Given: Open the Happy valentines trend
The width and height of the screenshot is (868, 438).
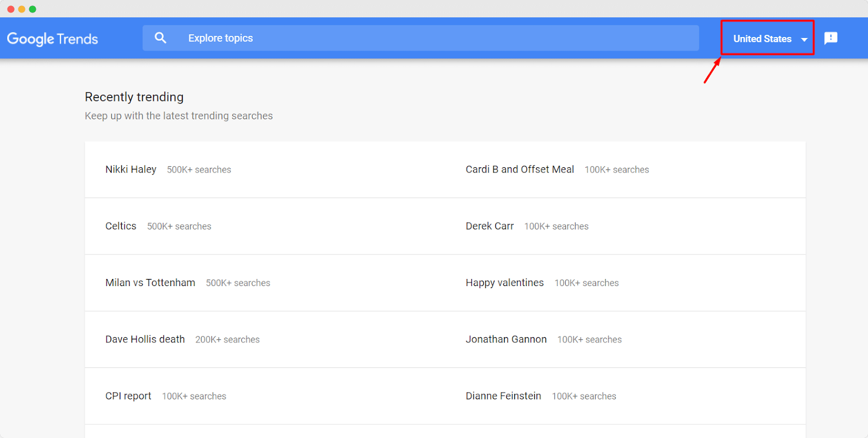Looking at the screenshot, I should (x=505, y=283).
